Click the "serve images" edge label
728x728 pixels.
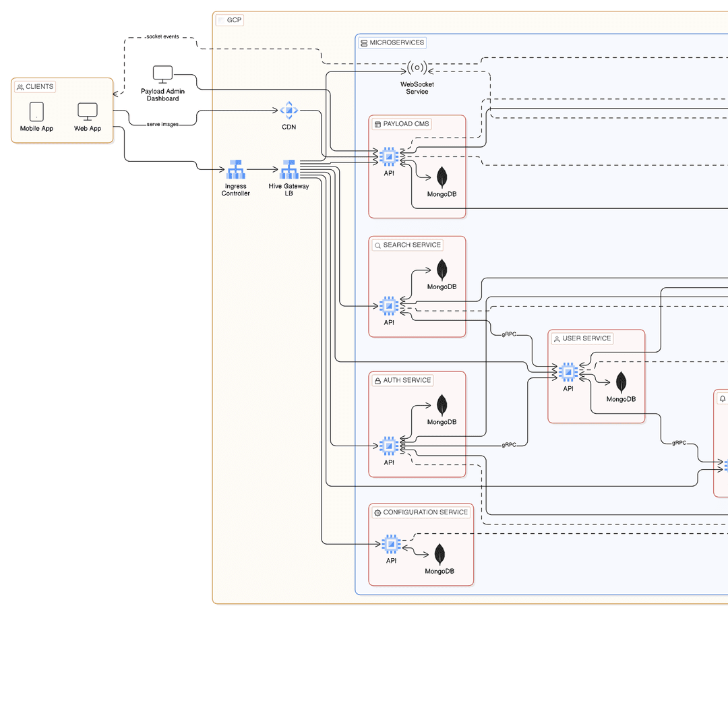(x=162, y=125)
